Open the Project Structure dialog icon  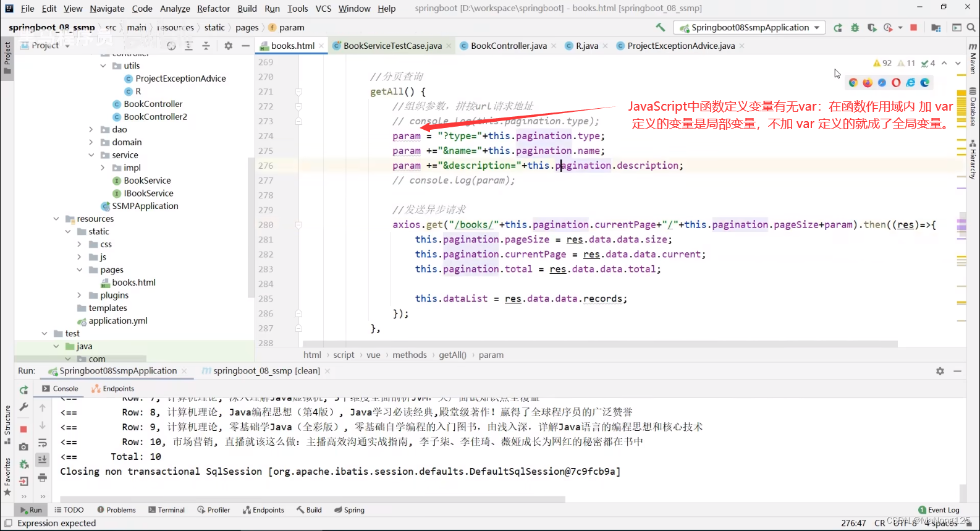pos(936,28)
